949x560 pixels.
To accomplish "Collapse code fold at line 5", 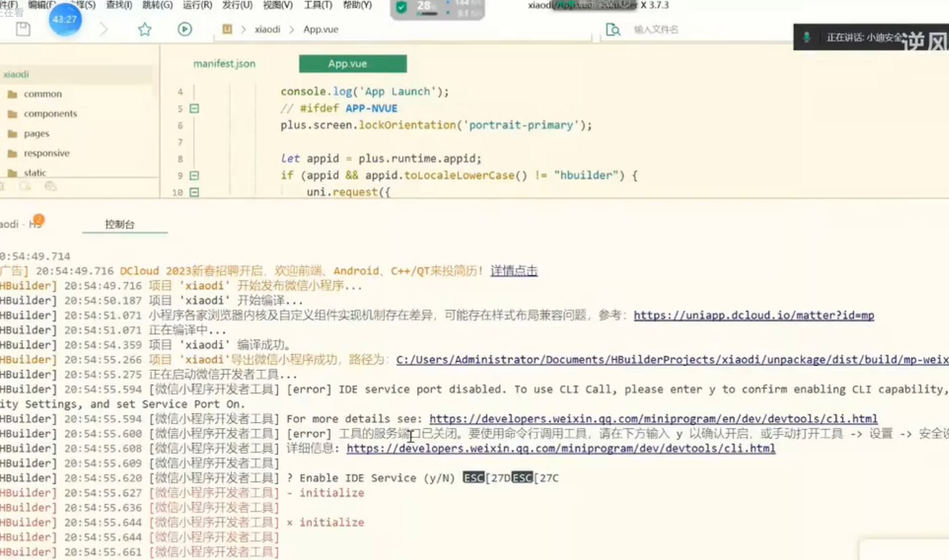I will click(194, 109).
